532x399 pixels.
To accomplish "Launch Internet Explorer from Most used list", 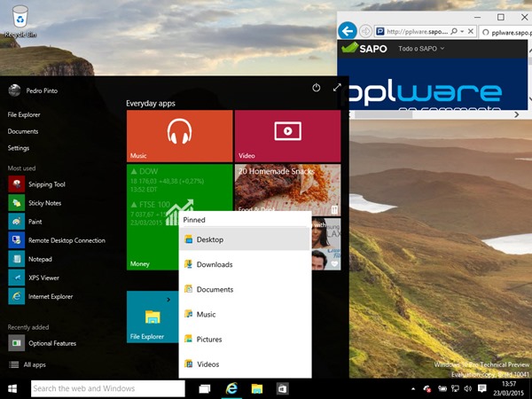I will pyautogui.click(x=41, y=296).
